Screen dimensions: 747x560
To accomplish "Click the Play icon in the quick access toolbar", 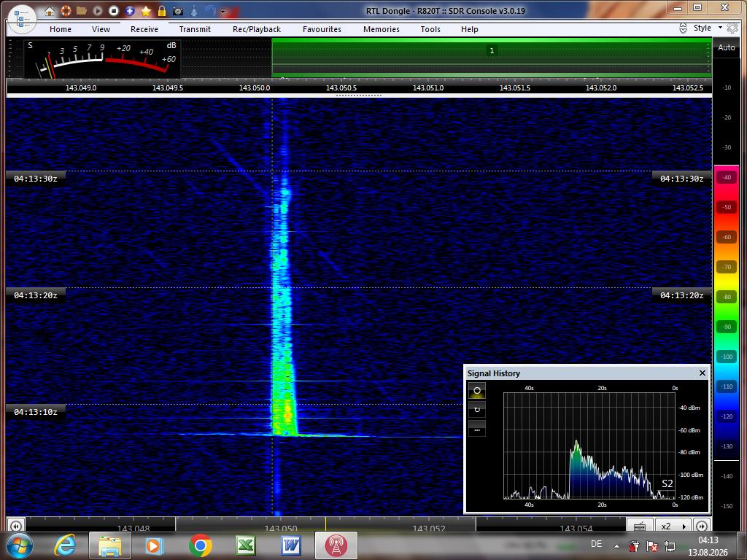I will point(98,10).
